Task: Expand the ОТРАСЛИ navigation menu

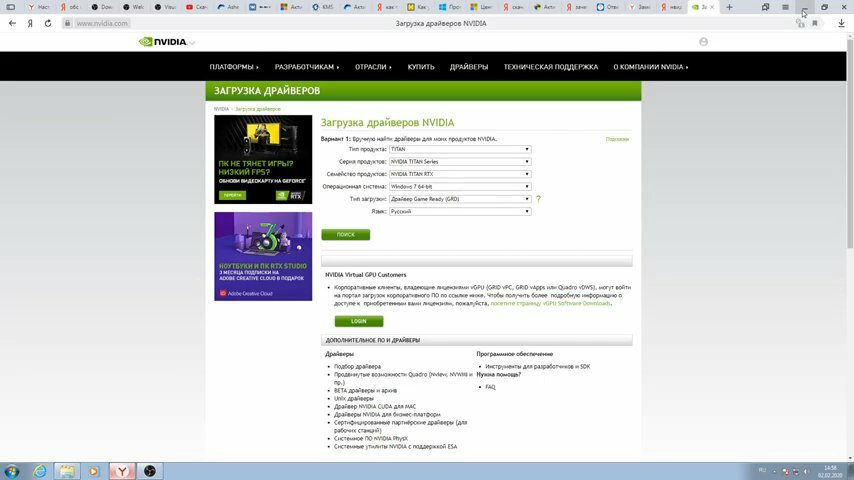Action: [x=373, y=67]
